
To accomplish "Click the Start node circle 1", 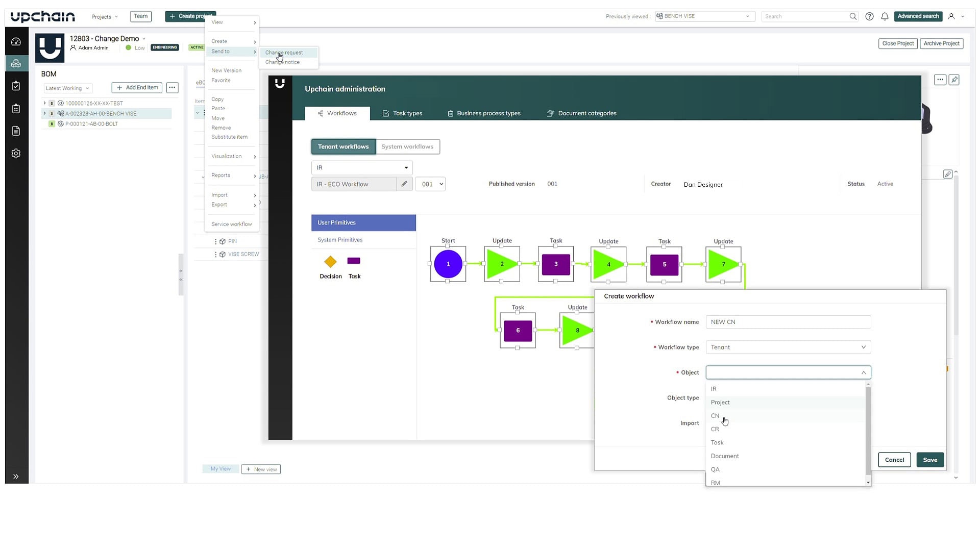I will tap(448, 264).
